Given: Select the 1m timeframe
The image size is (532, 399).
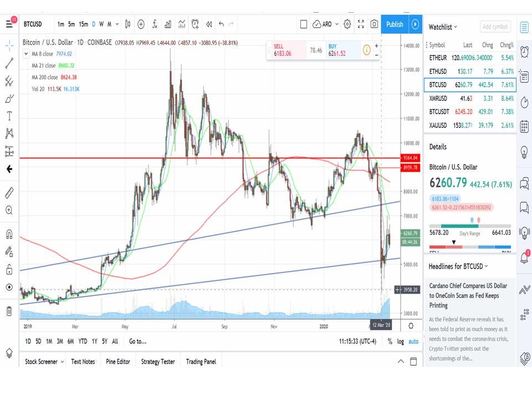Looking at the screenshot, I should pyautogui.click(x=61, y=24).
